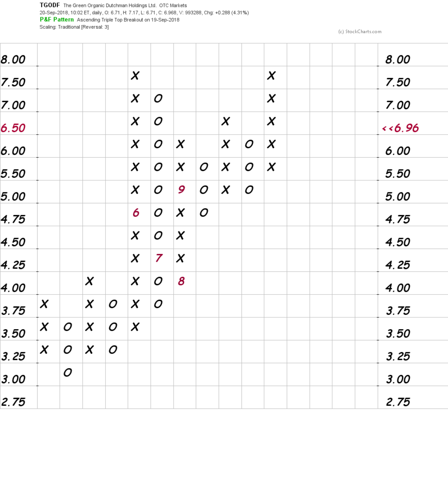Click the lone O in the 3.00 row
This screenshot has width=448, height=477.
(68, 372)
